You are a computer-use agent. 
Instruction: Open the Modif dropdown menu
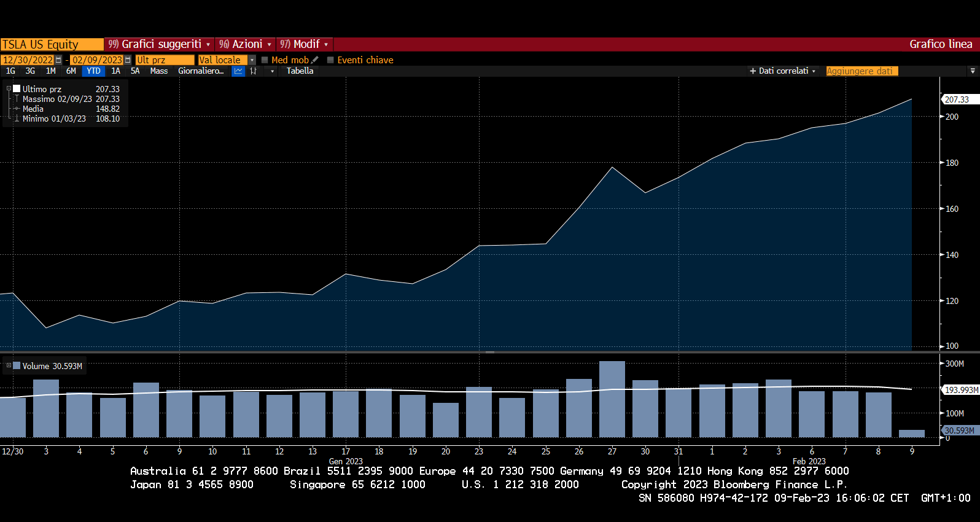pos(305,44)
